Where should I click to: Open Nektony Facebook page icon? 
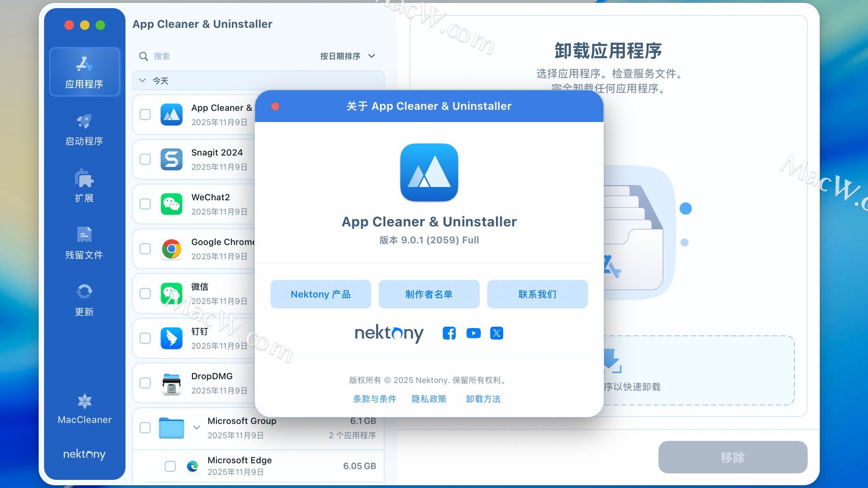(449, 333)
